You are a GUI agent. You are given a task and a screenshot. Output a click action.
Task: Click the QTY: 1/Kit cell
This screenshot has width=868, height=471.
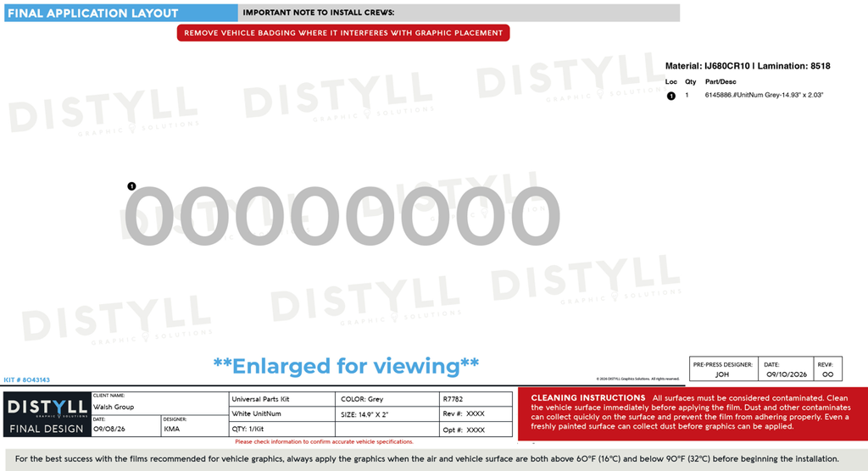pos(281,429)
